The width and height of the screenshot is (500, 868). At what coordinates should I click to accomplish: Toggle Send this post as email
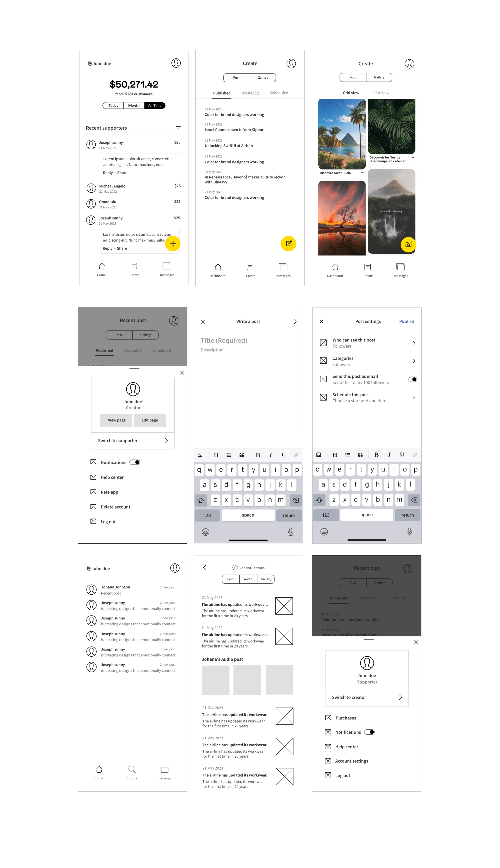[x=412, y=379]
